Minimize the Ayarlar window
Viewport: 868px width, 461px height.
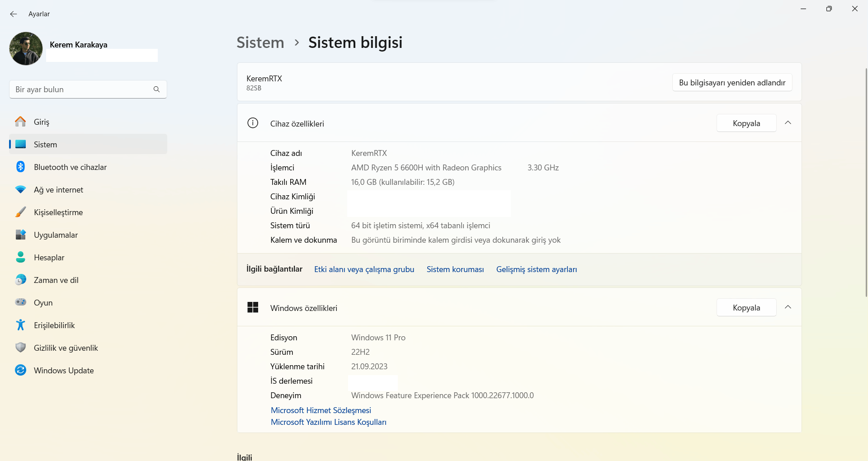803,9
